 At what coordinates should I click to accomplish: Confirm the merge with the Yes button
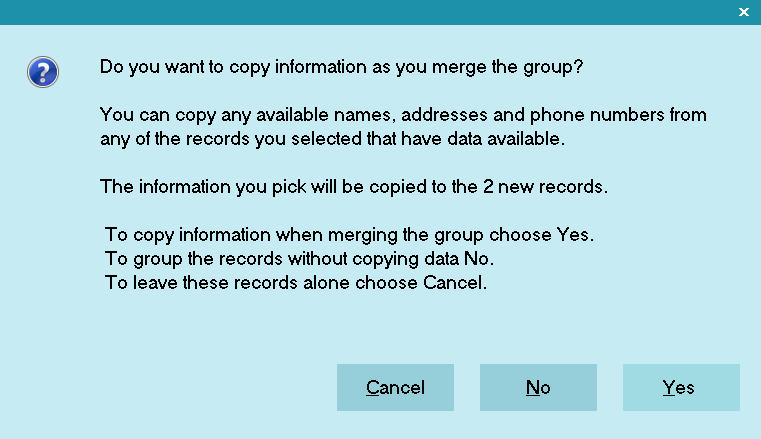681,388
